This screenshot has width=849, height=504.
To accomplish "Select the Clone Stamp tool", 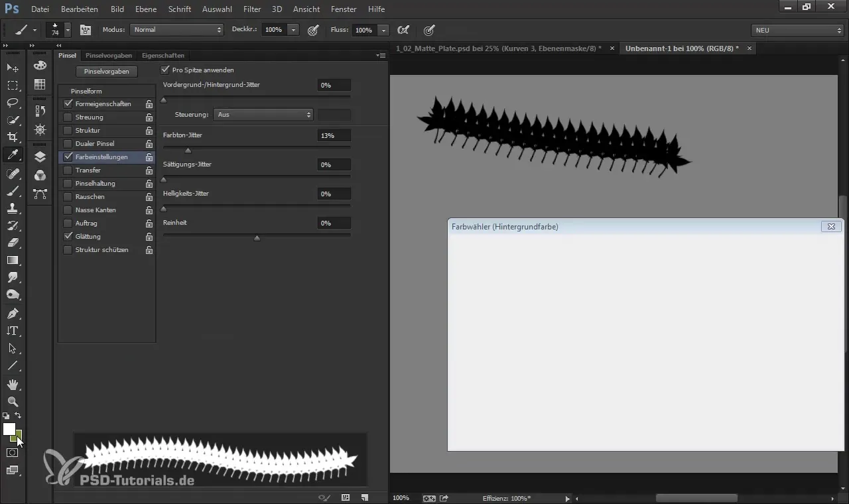I will [x=13, y=208].
